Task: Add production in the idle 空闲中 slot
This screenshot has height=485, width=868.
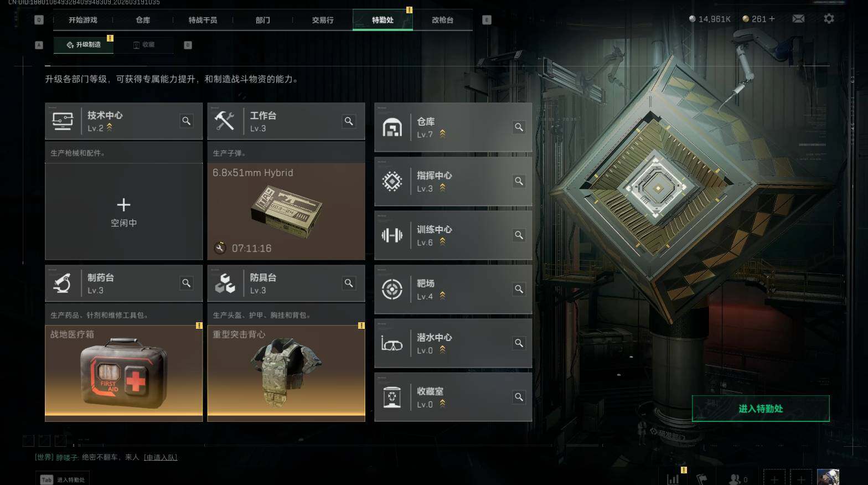Action: [123, 211]
